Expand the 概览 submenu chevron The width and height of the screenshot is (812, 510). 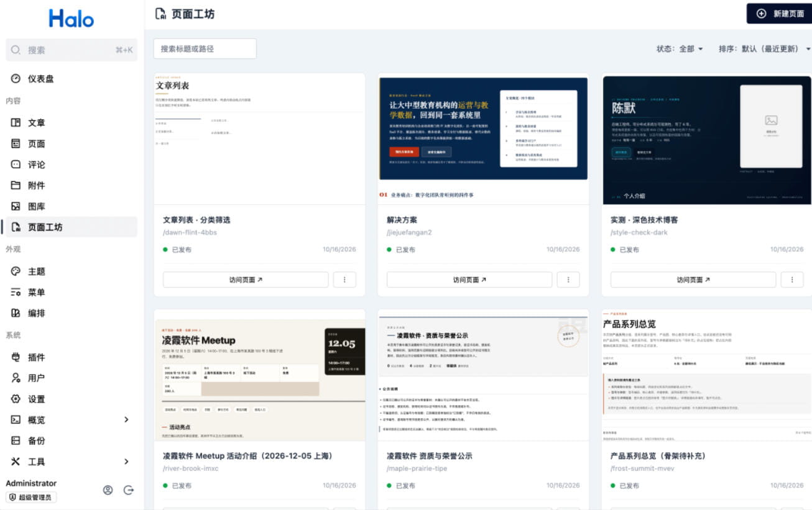point(126,419)
